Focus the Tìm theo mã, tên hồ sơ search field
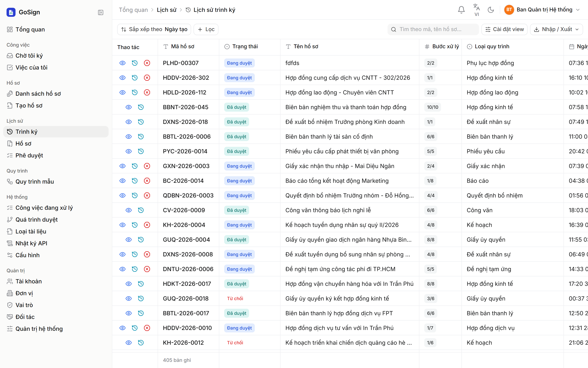Image resolution: width=588 pixels, height=368 pixels. point(433,29)
